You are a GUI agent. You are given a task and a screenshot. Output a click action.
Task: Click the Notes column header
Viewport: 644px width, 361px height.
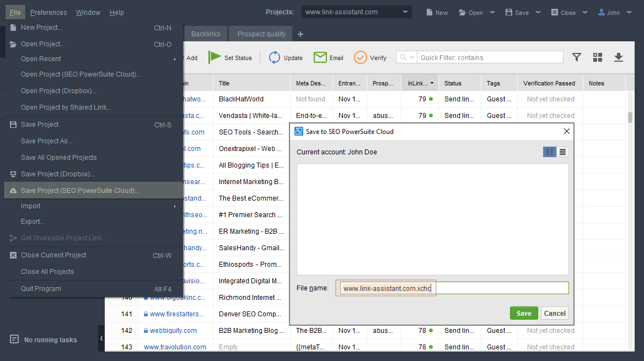coord(604,83)
